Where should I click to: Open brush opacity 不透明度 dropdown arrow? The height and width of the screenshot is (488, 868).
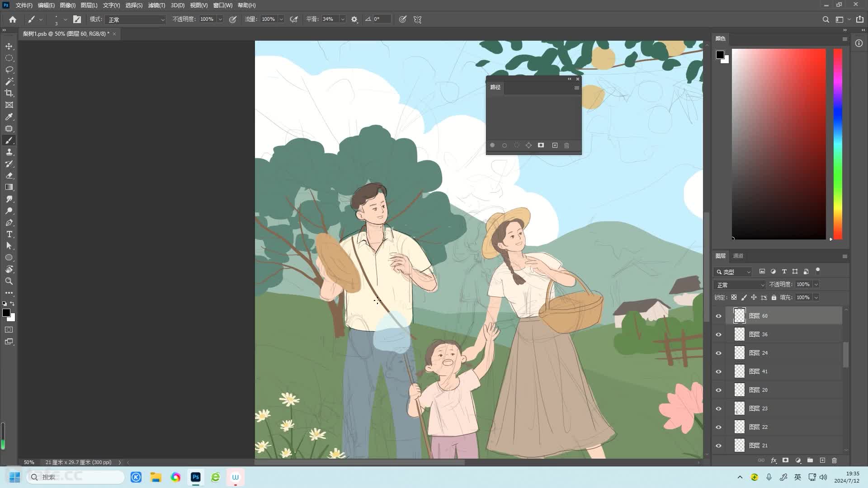click(x=220, y=19)
